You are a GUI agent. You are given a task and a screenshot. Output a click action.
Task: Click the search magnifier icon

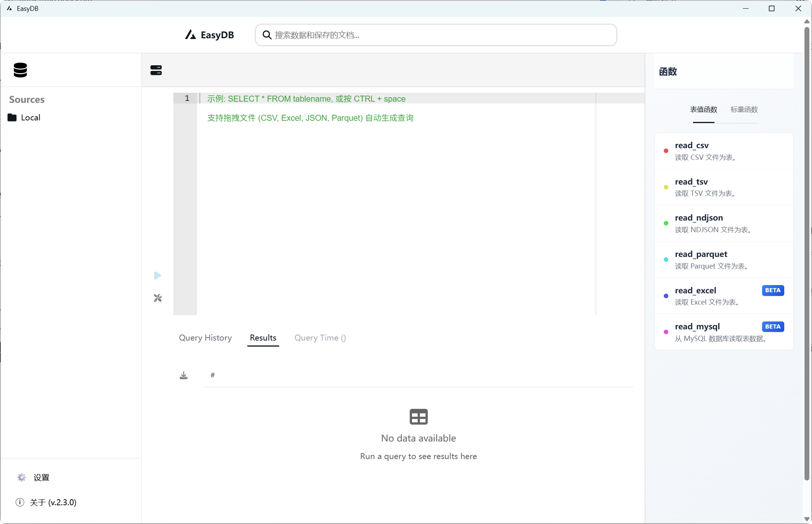(x=266, y=35)
